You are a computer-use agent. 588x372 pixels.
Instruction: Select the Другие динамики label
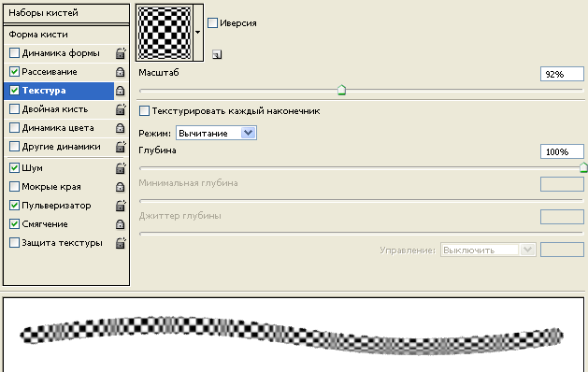(x=61, y=147)
